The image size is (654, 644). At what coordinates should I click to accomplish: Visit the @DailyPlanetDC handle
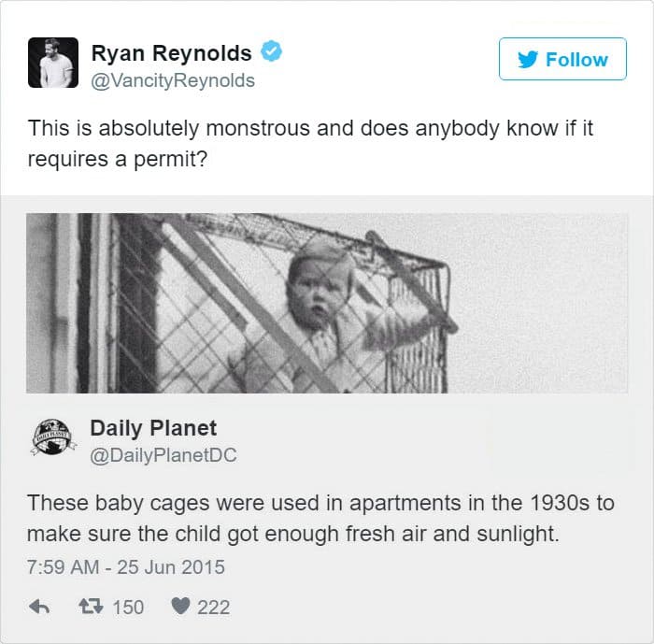coord(163,455)
